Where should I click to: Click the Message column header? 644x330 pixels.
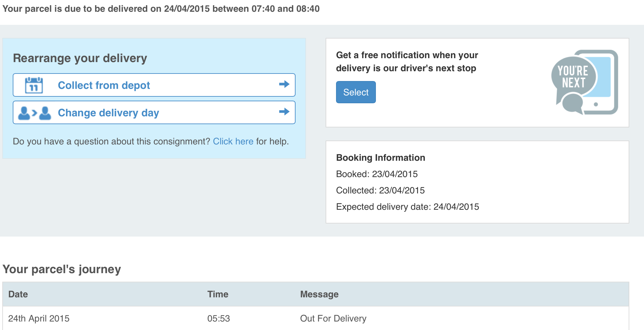pyautogui.click(x=319, y=294)
